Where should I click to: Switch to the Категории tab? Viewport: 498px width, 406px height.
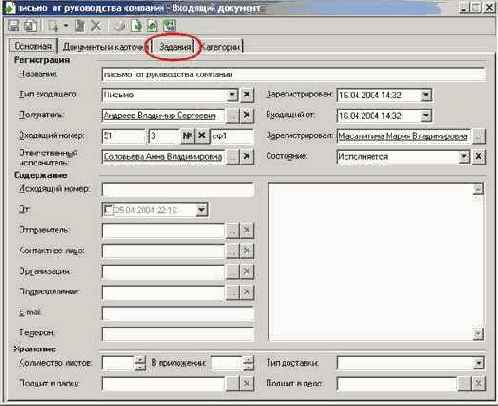tap(221, 47)
